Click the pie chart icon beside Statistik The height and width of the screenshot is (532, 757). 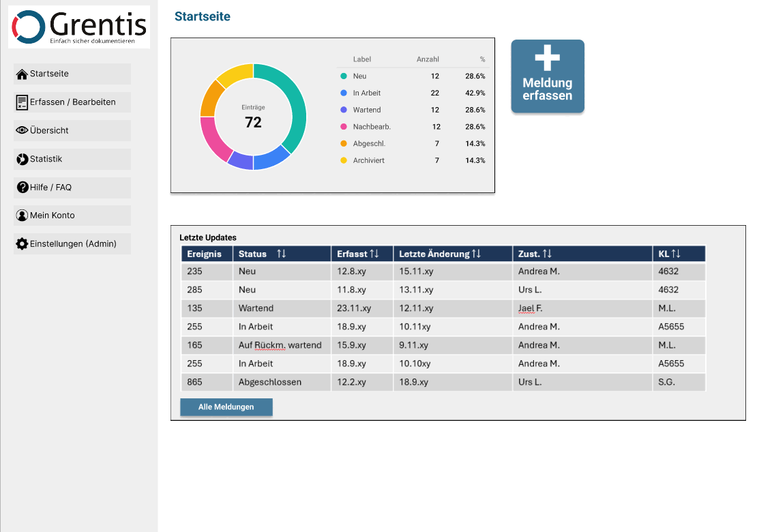pos(22,159)
